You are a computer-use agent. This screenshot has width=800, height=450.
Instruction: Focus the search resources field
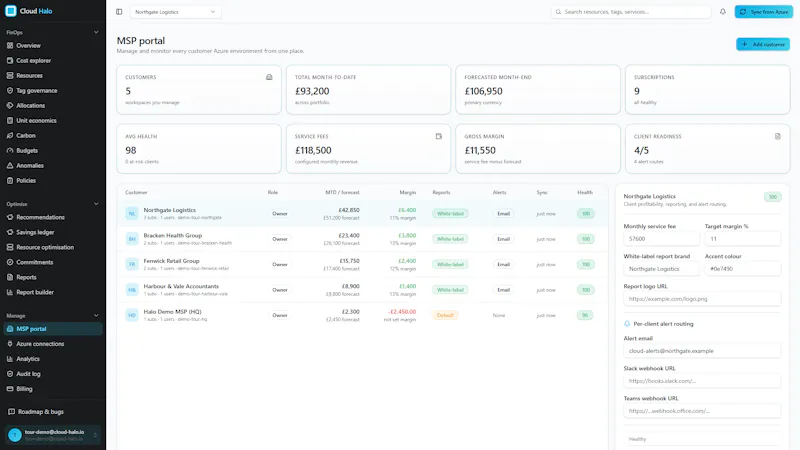click(631, 12)
